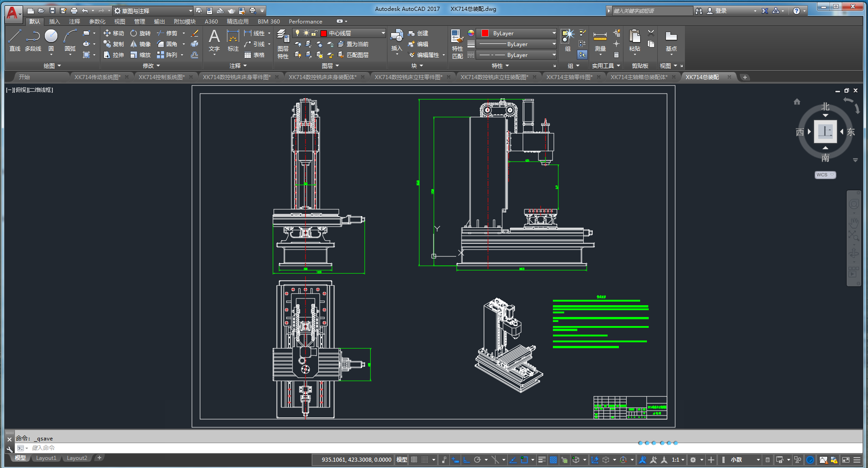Open Layer Properties (图层特性) manager
The height and width of the screenshot is (468, 868).
coord(283,44)
